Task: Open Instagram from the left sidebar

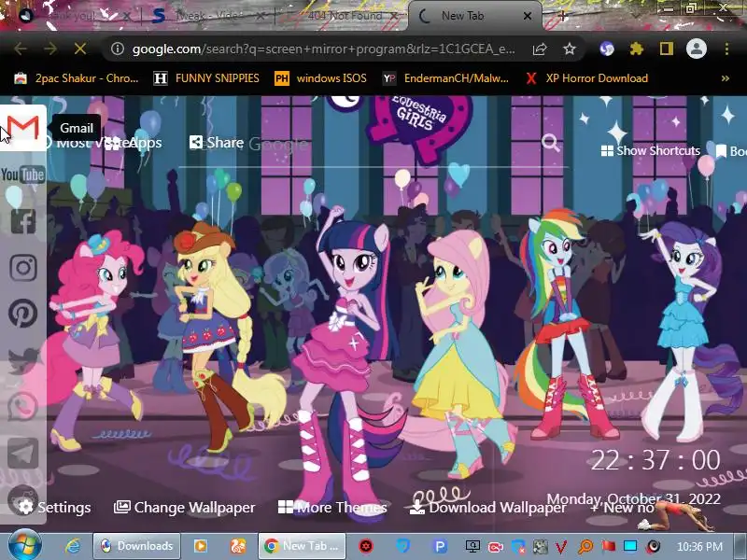Action: point(22,268)
